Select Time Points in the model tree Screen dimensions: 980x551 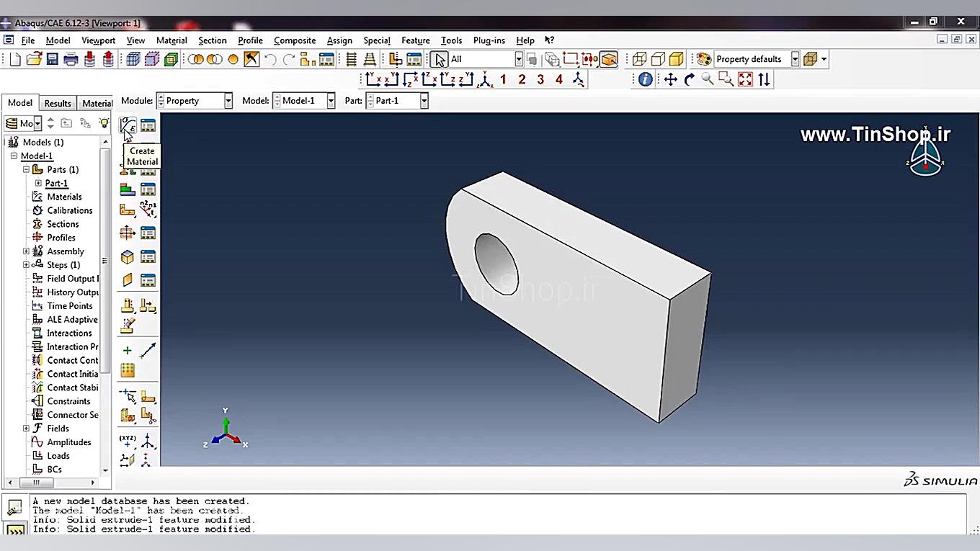coord(70,306)
